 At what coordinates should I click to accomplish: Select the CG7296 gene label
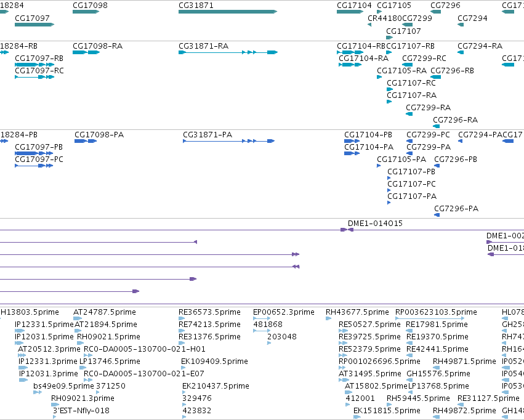click(x=445, y=6)
